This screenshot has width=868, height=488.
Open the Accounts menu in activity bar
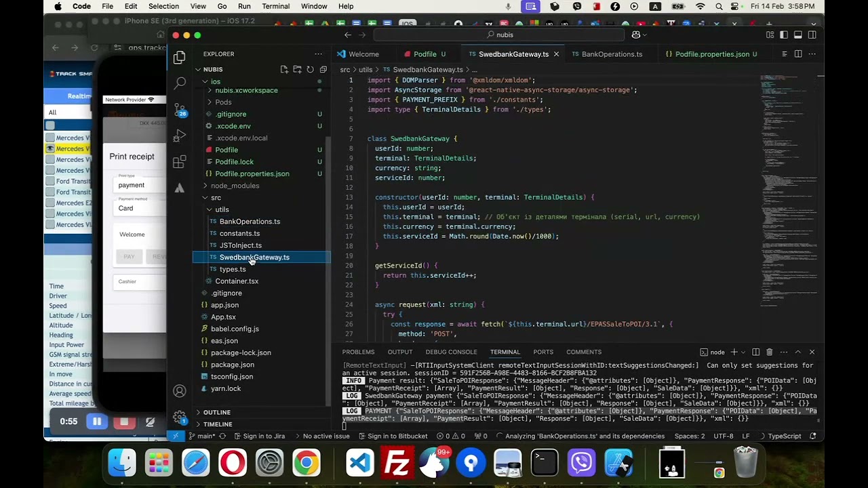click(180, 391)
